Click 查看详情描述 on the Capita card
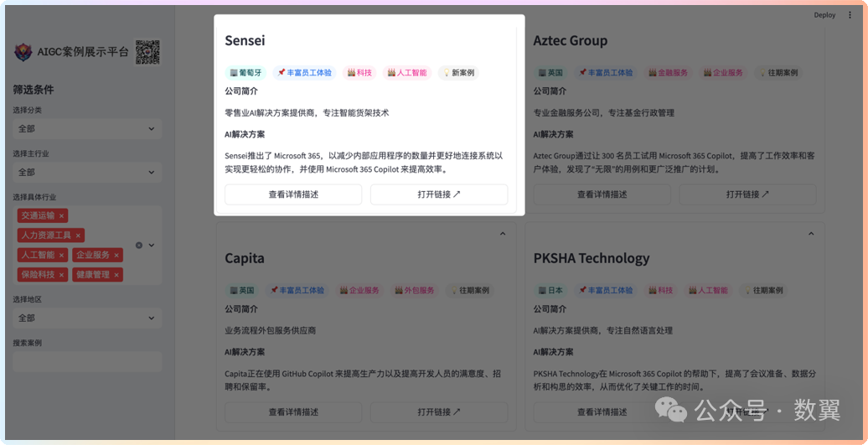Viewport: 868px width, 445px height. tap(293, 412)
